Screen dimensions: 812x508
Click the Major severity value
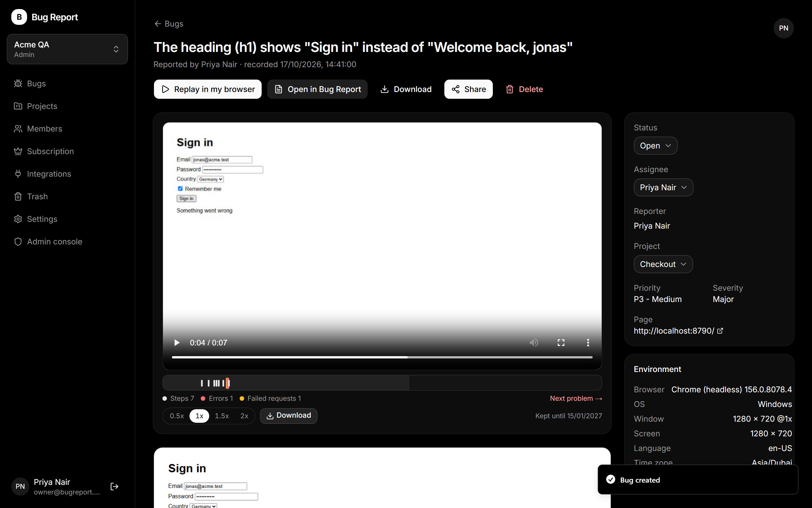pyautogui.click(x=723, y=299)
